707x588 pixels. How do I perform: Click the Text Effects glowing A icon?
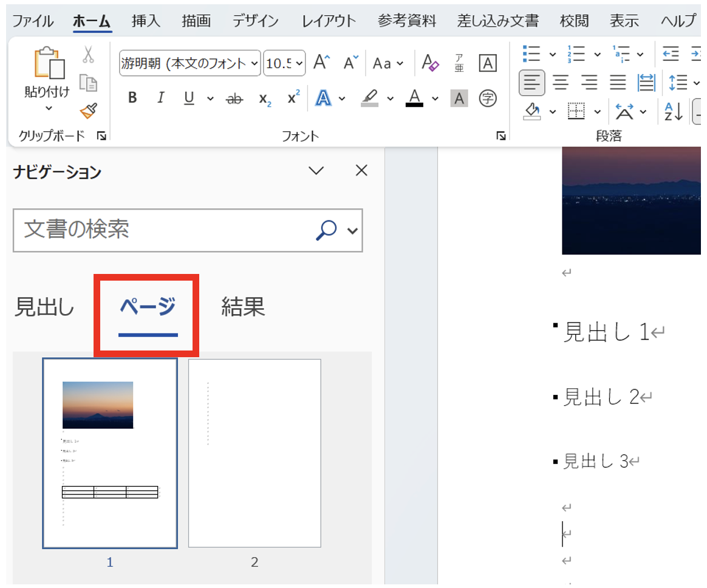coord(324,98)
